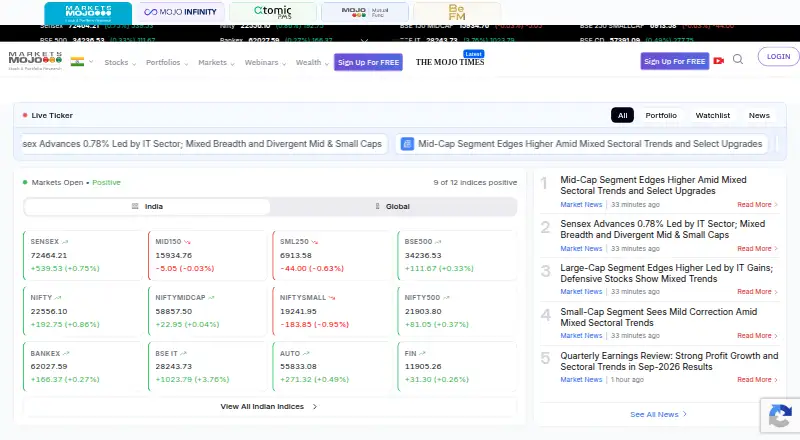Click the FIN trend arrow icon

422,353
